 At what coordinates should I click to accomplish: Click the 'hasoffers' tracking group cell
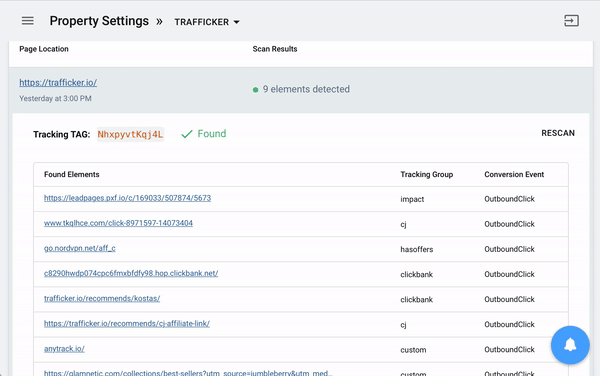click(417, 249)
